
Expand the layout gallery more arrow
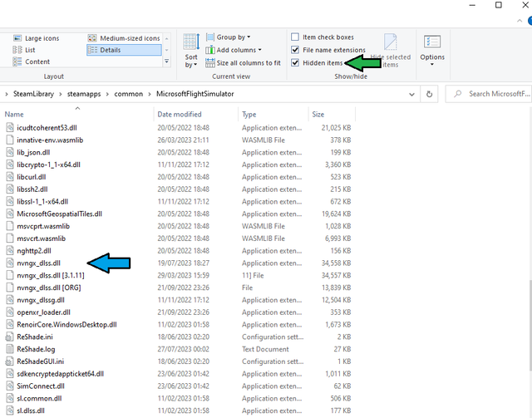tap(166, 61)
